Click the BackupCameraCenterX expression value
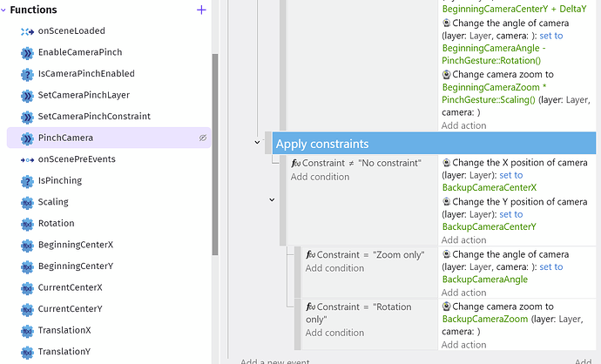 coord(490,187)
